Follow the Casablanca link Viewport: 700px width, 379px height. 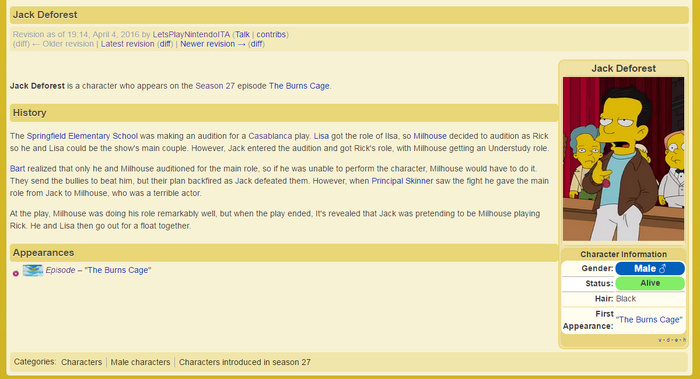click(x=270, y=136)
